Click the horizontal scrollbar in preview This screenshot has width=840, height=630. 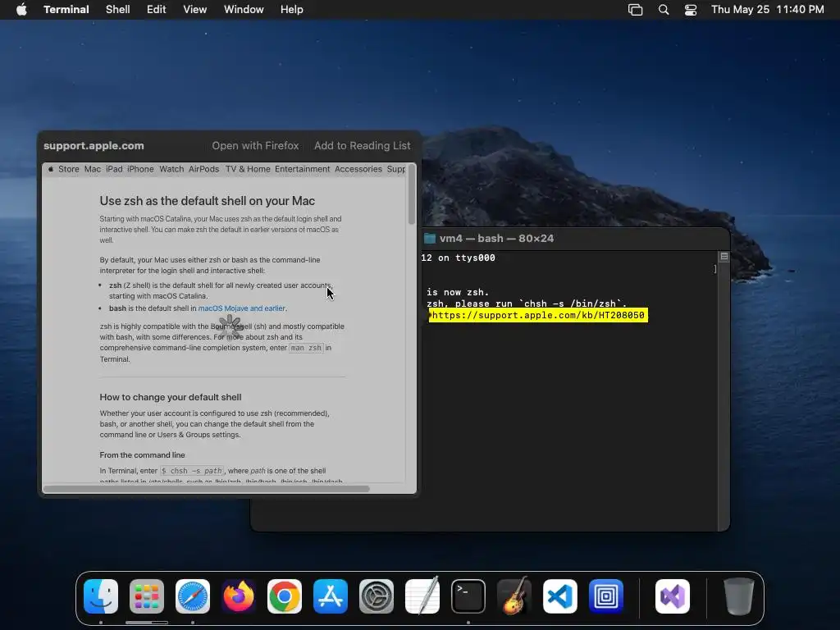[x=206, y=489]
